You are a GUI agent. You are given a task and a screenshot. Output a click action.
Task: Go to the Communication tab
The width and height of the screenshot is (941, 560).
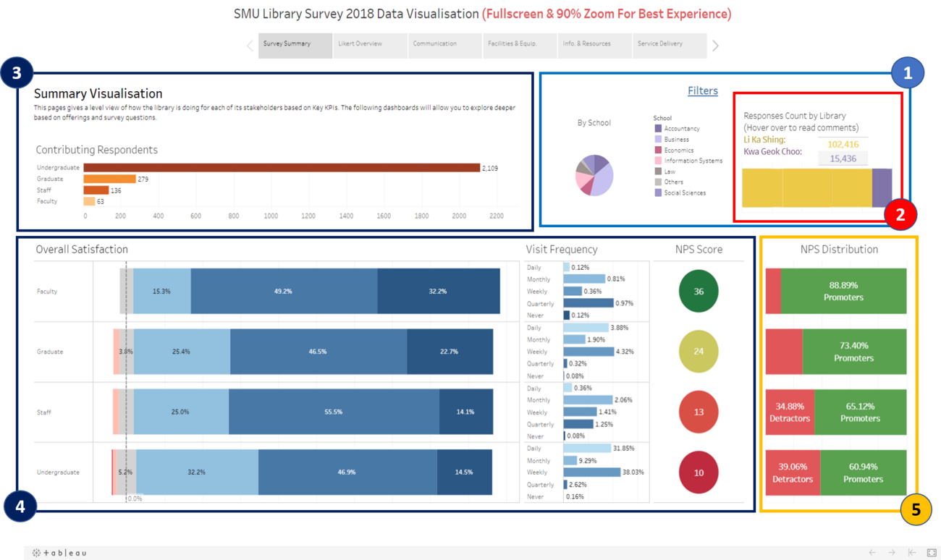pyautogui.click(x=444, y=45)
